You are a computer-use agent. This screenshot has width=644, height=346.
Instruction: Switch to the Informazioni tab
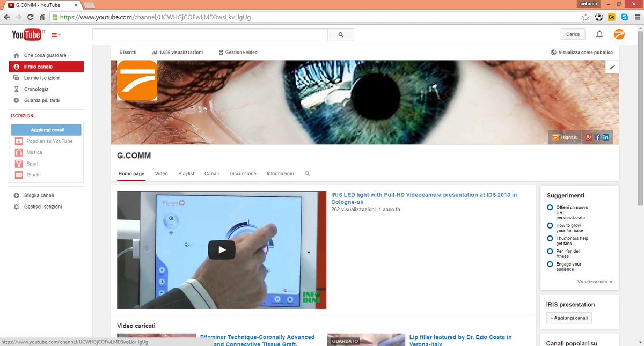(280, 174)
